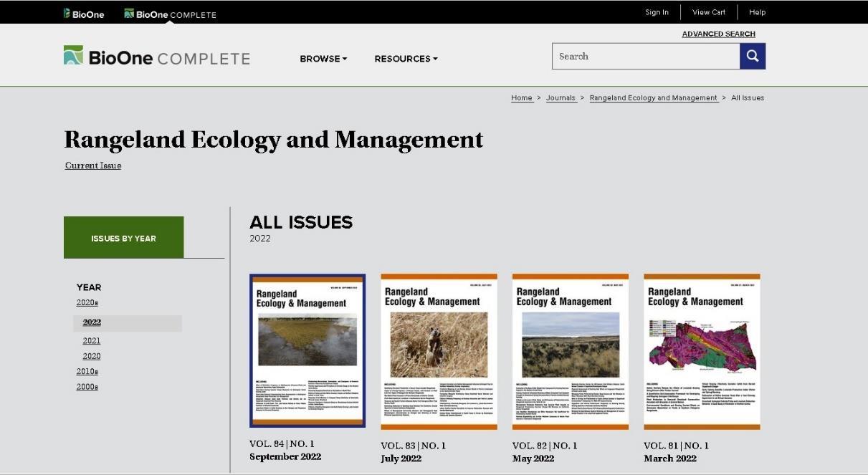Click the 'VOL. 84 | NO. 1' label
The height and width of the screenshot is (475, 868).
282,444
